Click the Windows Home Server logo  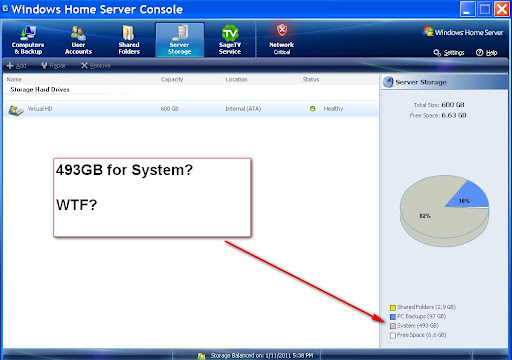click(x=463, y=32)
